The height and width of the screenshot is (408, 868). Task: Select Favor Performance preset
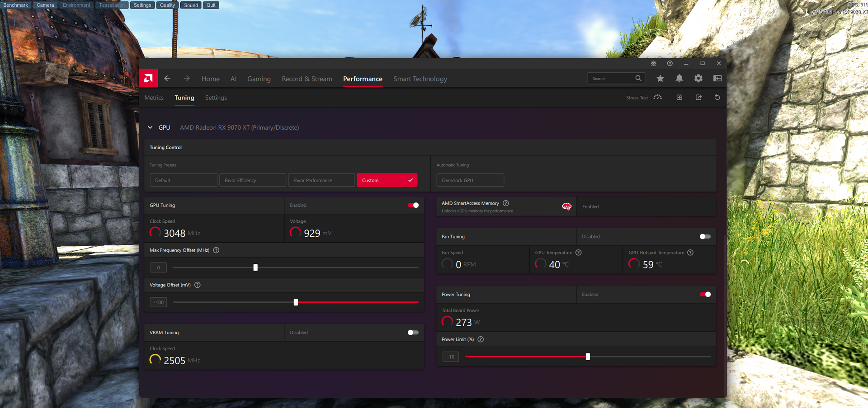tap(321, 180)
